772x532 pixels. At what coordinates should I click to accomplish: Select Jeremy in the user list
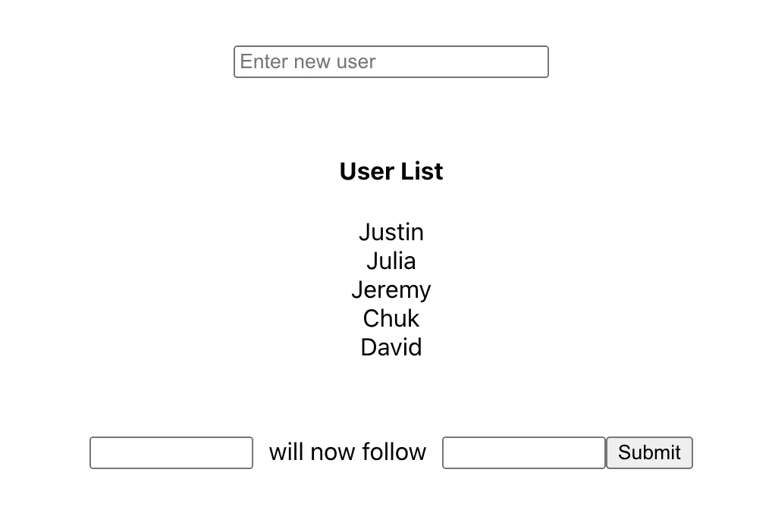pyautogui.click(x=391, y=289)
